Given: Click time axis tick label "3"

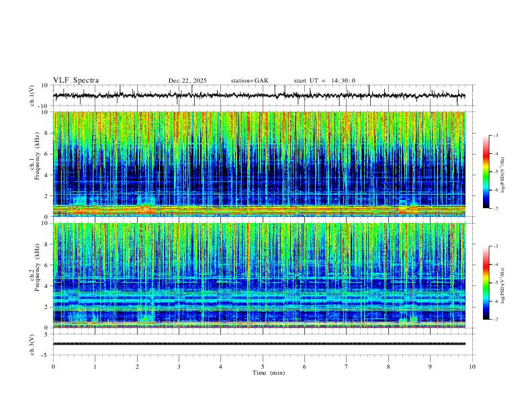Looking at the screenshot, I should pyautogui.click(x=179, y=367).
